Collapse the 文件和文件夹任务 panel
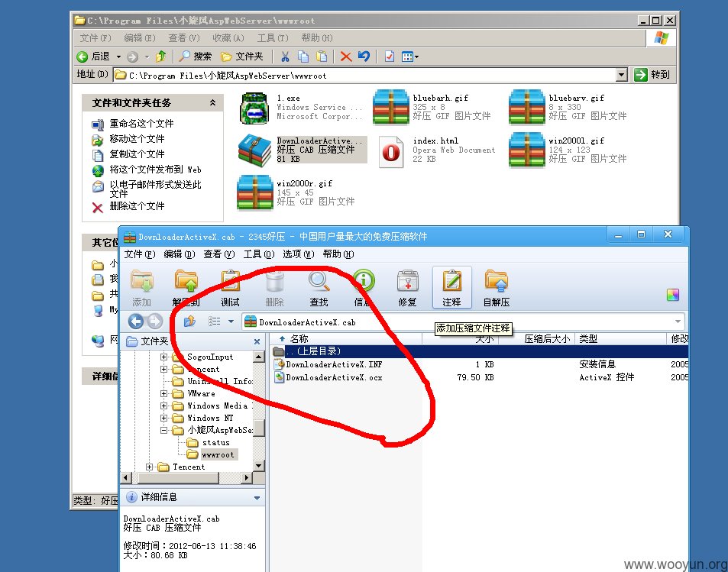This screenshot has height=572, width=728. coord(212,102)
